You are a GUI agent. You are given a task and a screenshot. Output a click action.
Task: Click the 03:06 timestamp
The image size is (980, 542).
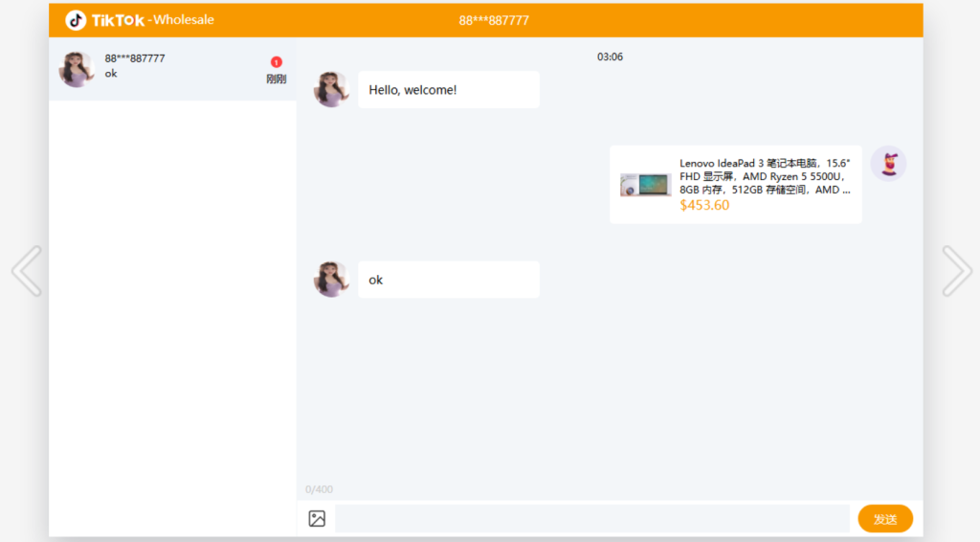[x=610, y=56]
